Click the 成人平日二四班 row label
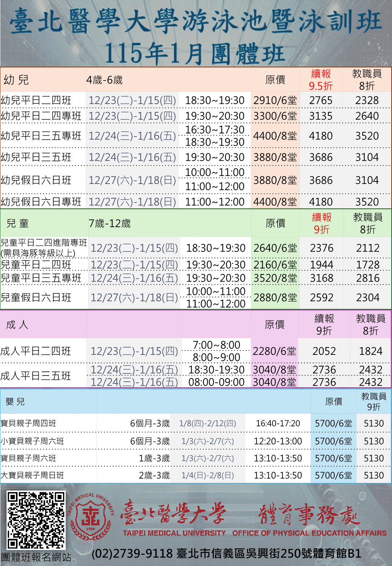392x566 pixels. coord(36,351)
